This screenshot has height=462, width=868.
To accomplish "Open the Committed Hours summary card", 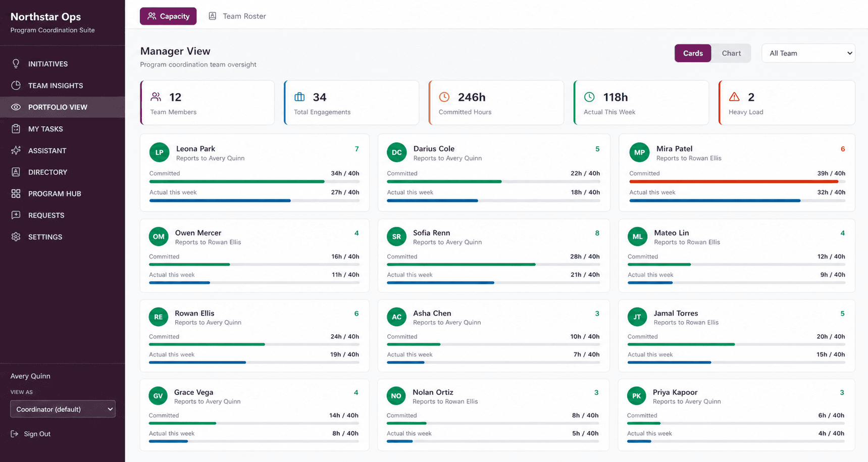I will point(496,102).
